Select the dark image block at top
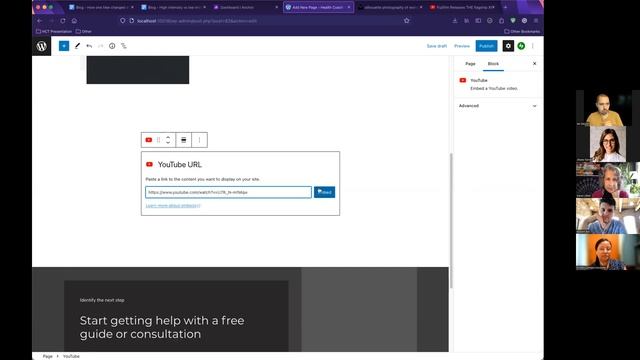640x360 pixels. click(x=138, y=70)
